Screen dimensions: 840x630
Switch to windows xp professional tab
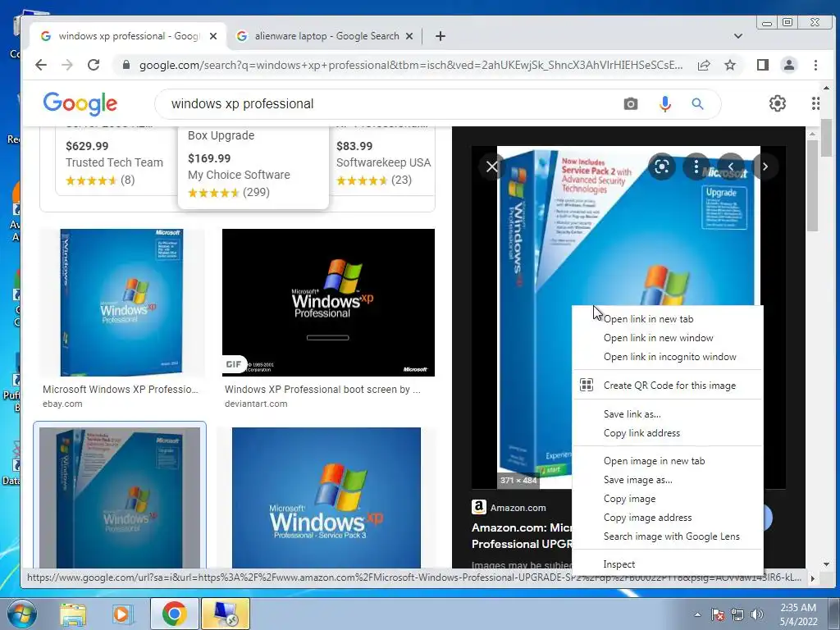(x=127, y=36)
